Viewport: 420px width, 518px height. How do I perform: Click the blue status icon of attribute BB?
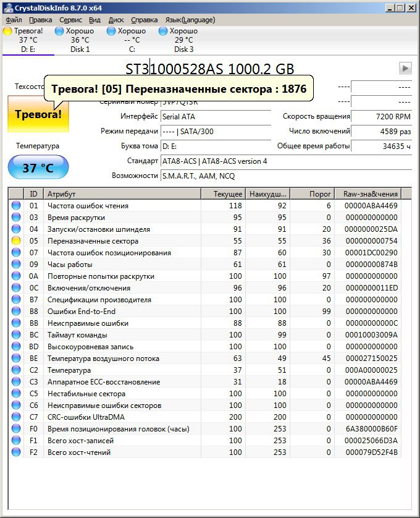[x=16, y=323]
